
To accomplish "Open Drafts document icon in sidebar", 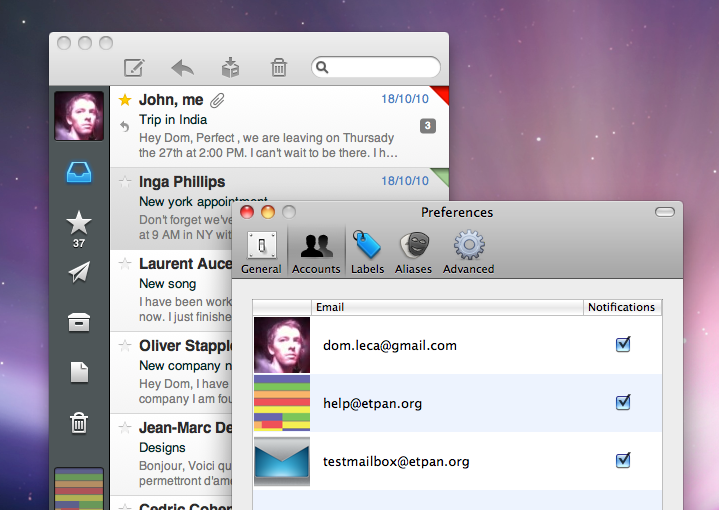I will pos(79,372).
